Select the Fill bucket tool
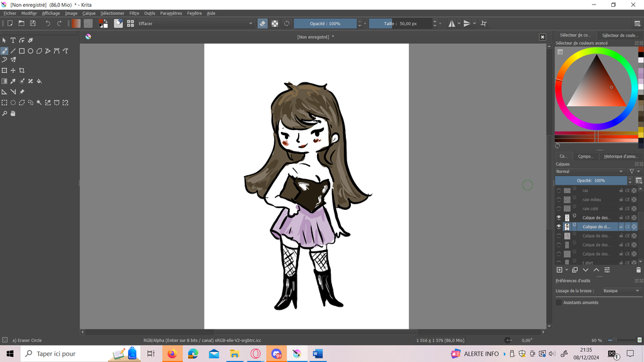The image size is (644, 362). click(x=39, y=81)
